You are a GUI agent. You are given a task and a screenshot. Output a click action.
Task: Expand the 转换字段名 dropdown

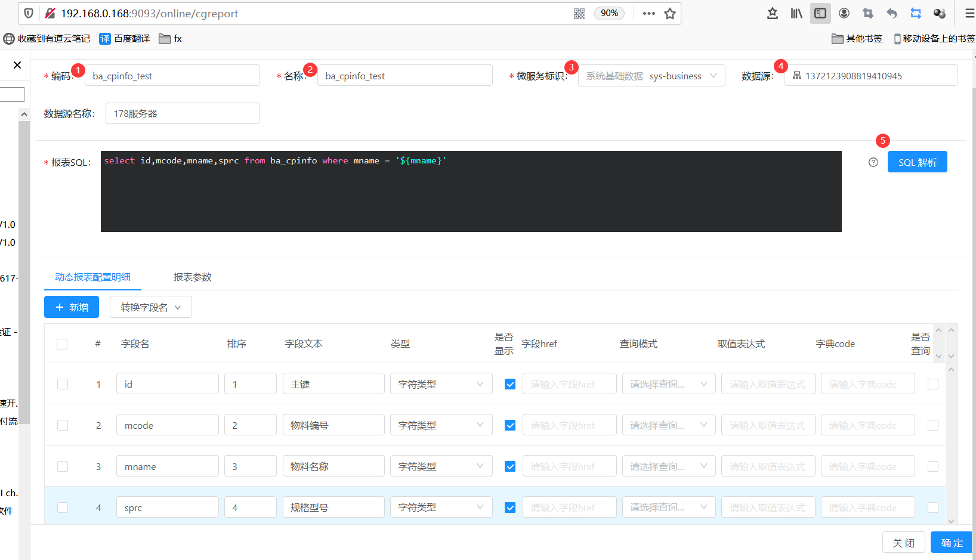(151, 307)
